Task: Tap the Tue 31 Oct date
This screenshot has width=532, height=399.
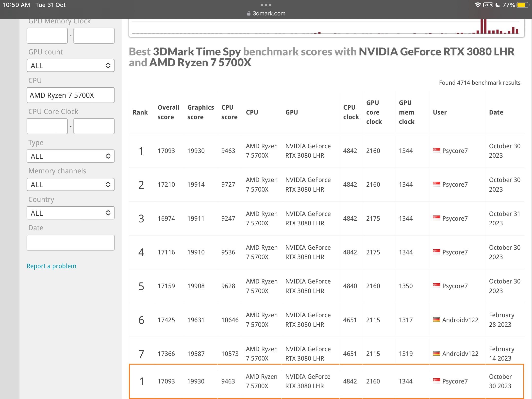Action: 50,5
